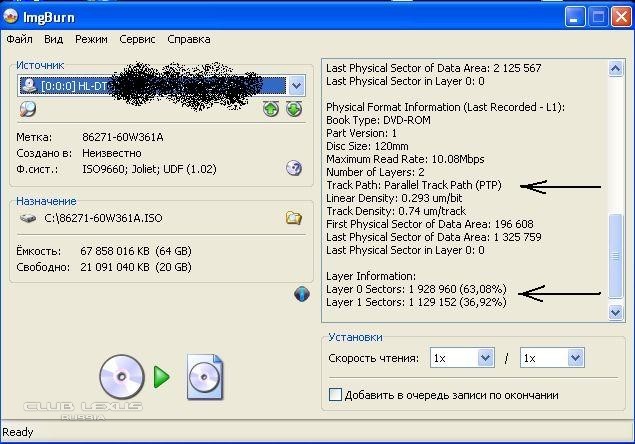This screenshot has height=444, width=635.
Task: Open the Файл menu
Action: click(19, 39)
